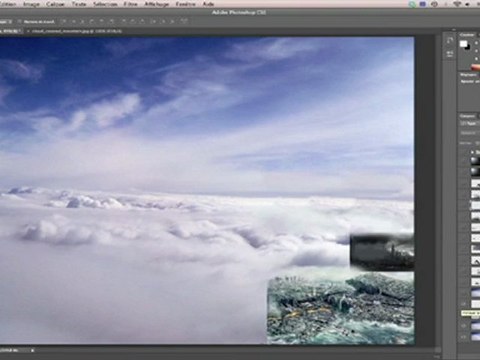
Task: Open the Fenêtre menu
Action: click(185, 4)
